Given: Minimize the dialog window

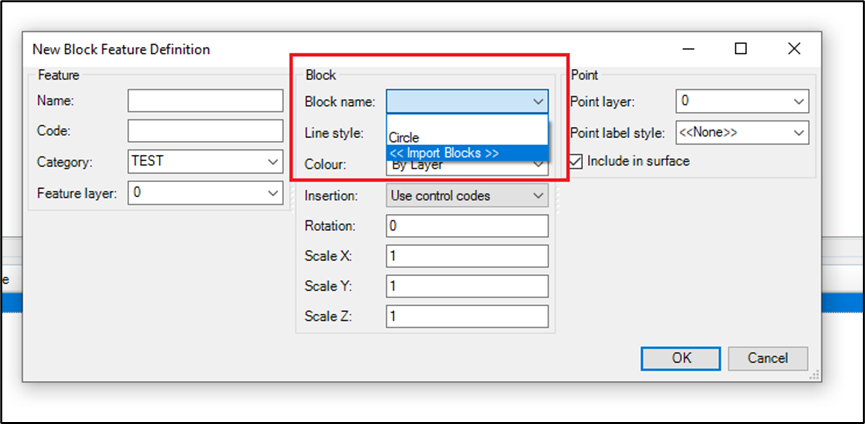Looking at the screenshot, I should [x=688, y=49].
